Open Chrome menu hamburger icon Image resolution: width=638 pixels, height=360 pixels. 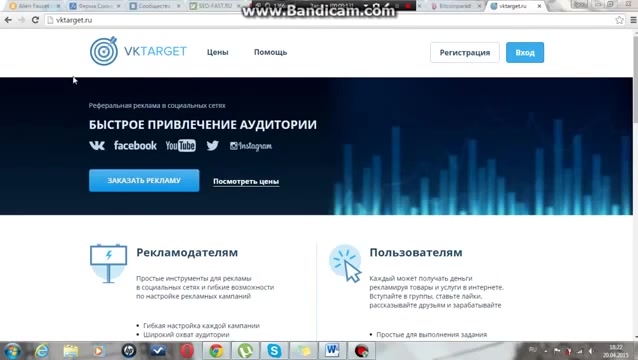pyautogui.click(x=633, y=20)
